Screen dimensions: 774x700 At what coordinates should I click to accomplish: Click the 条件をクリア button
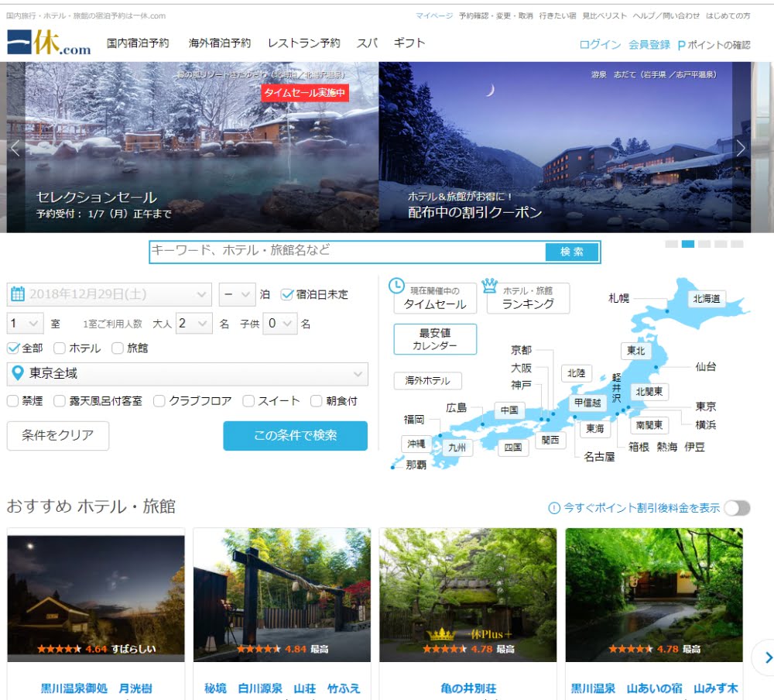(x=57, y=436)
